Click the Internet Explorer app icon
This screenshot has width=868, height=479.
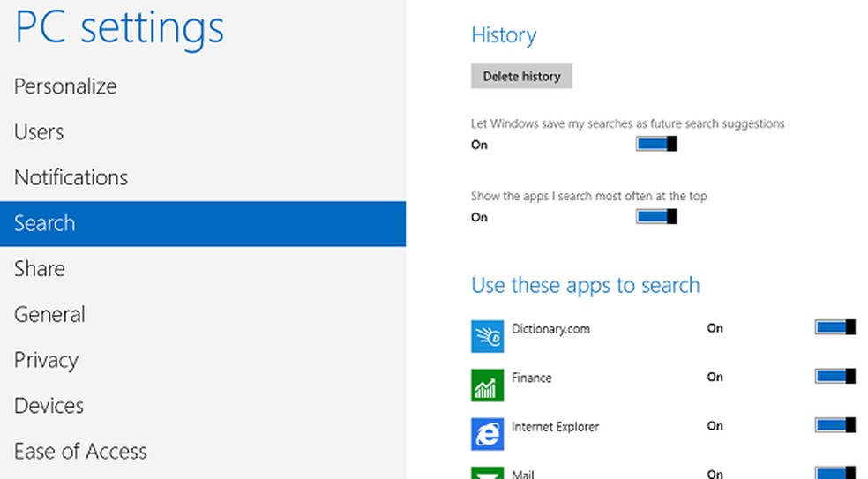[x=487, y=433]
